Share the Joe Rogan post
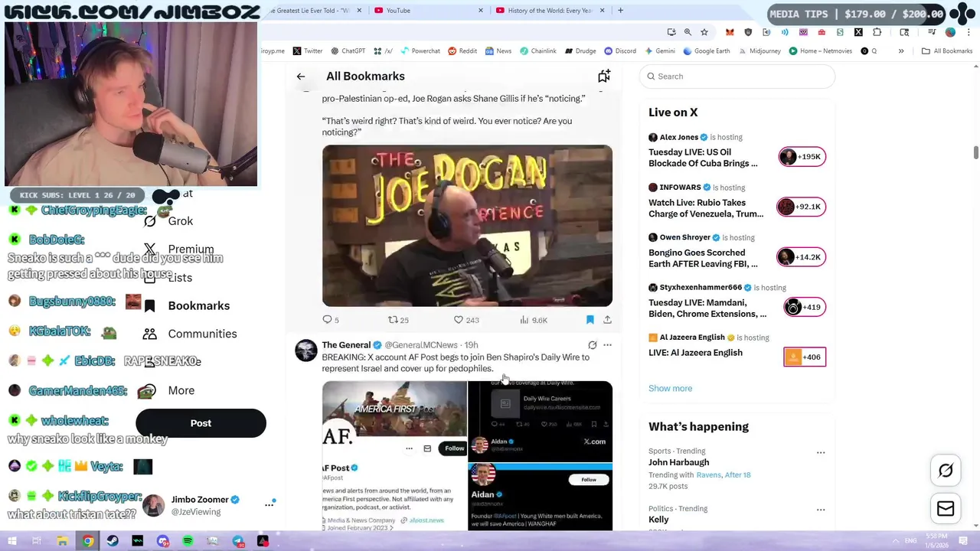 tap(607, 320)
